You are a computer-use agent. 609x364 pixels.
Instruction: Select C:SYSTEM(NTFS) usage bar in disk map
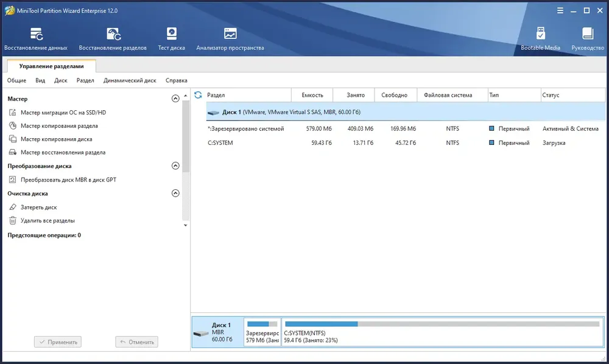tap(442, 324)
